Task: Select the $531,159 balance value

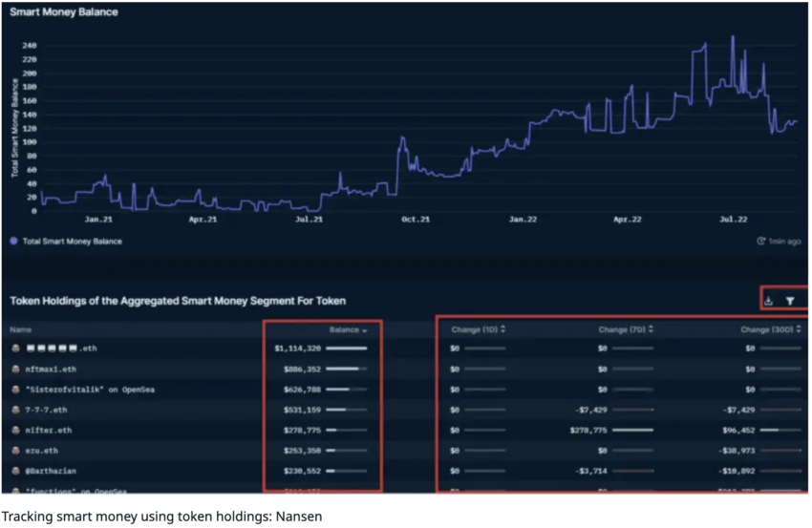Action: 302,410
